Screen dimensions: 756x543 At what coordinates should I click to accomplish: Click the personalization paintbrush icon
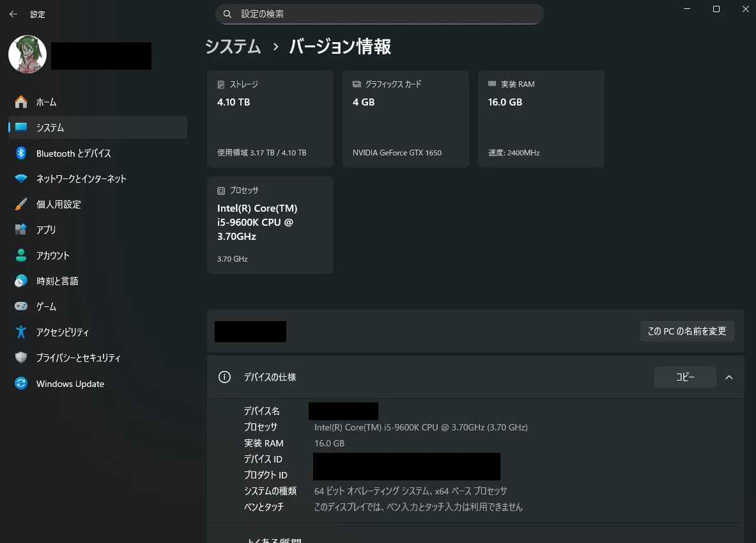(21, 204)
